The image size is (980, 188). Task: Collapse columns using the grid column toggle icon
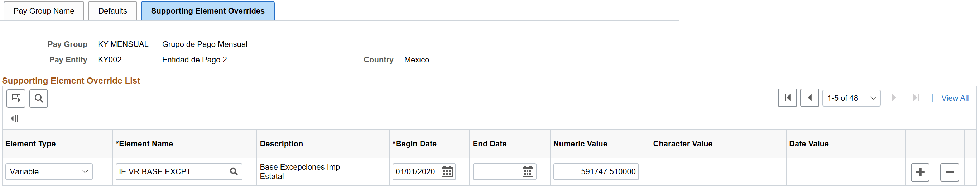click(x=14, y=119)
